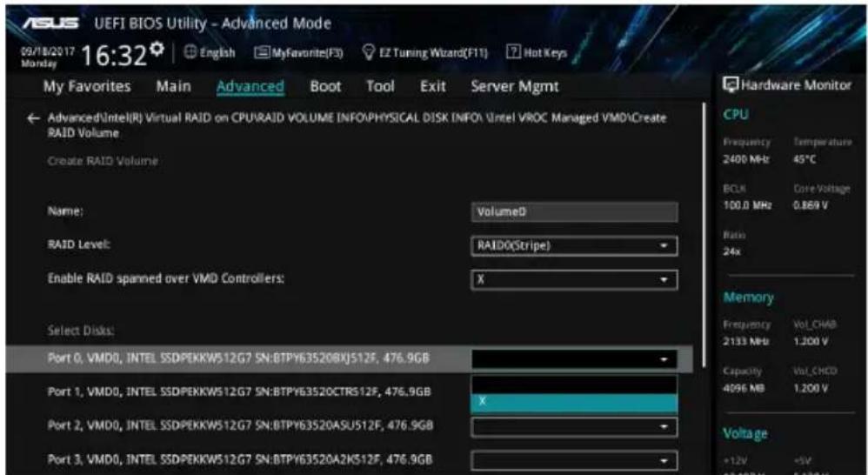This screenshot has width=868, height=475.
Task: Click the ASUS logo
Action: click(51, 23)
